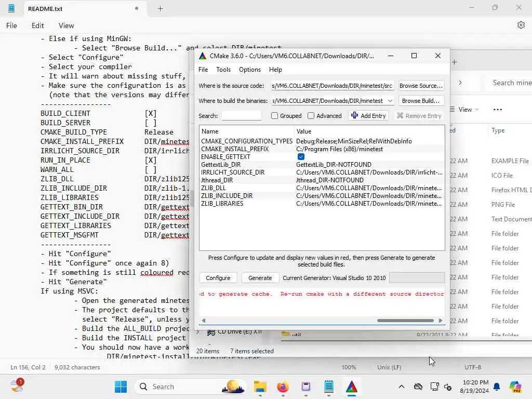The height and width of the screenshot is (399, 532).
Task: Select the Jthread_DIR entry
Action: coord(322,180)
